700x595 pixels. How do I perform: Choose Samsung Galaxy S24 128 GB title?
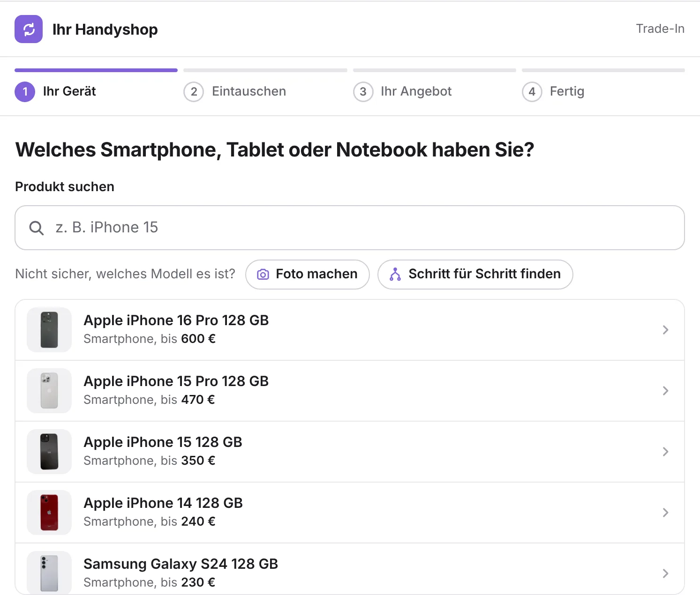pyautogui.click(x=181, y=564)
